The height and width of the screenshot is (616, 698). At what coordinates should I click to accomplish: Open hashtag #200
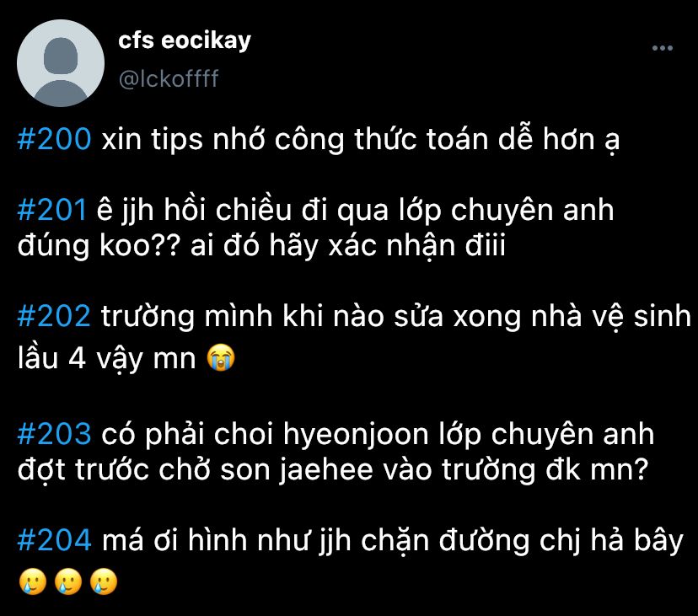click(x=54, y=139)
